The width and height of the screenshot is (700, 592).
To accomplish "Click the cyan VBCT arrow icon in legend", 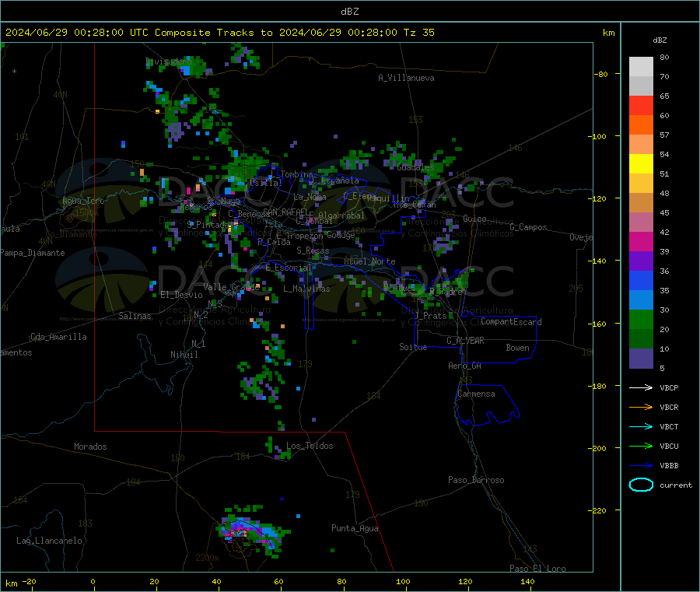I will tap(641, 426).
